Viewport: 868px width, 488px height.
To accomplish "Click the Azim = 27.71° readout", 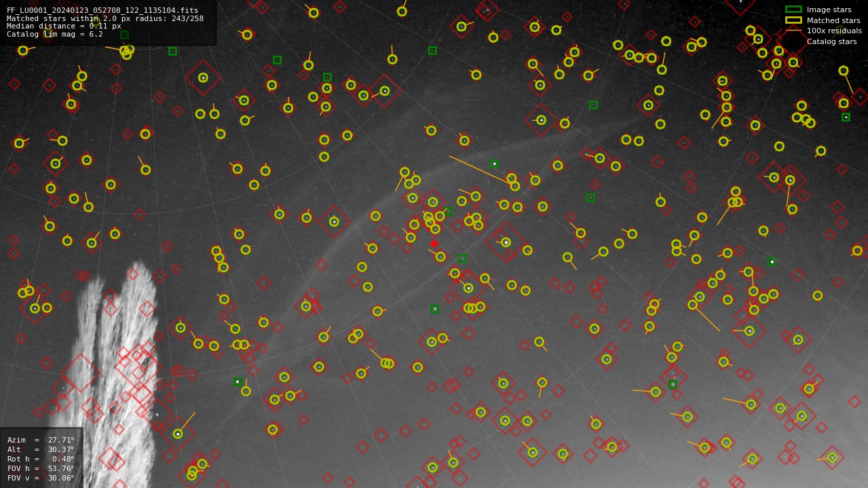I will [41, 440].
